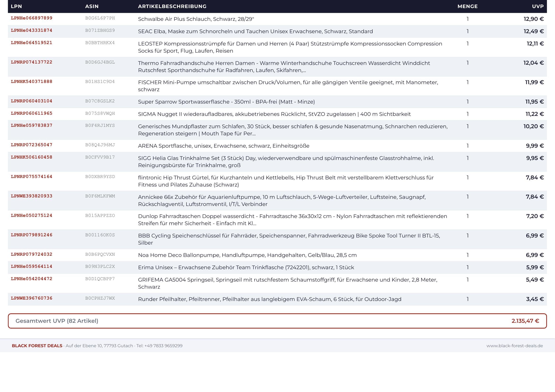
Task: Click the ARENA Sportflasche description
Action: click(x=224, y=146)
